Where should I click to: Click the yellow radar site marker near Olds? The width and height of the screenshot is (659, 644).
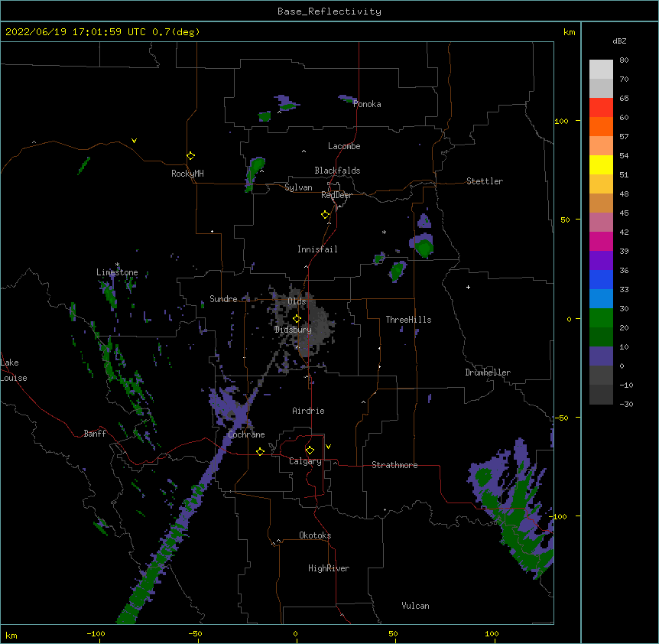point(297,318)
